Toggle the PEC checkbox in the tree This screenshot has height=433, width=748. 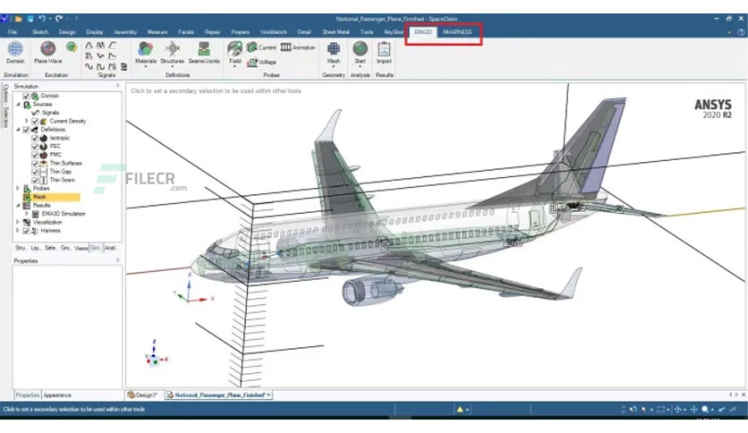coord(35,146)
